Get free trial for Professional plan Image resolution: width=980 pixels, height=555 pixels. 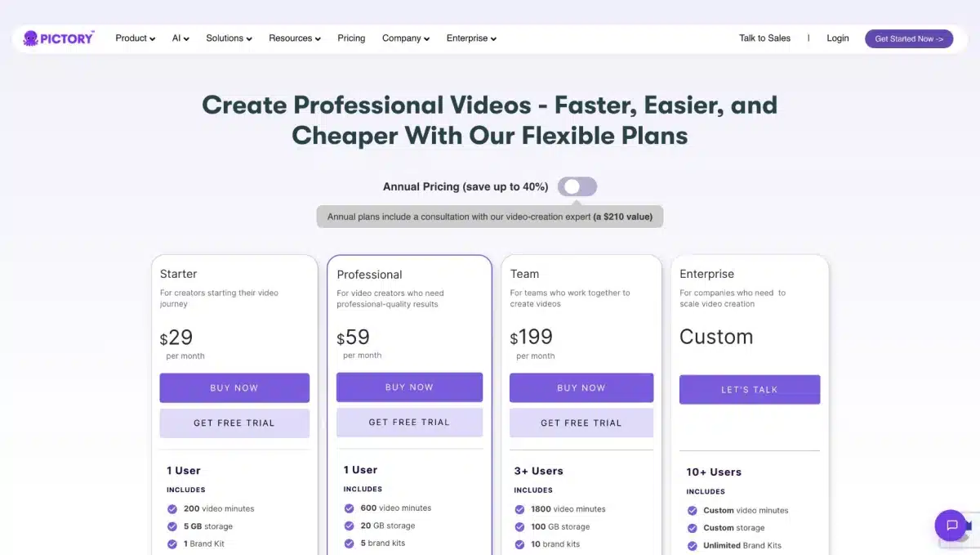point(409,422)
